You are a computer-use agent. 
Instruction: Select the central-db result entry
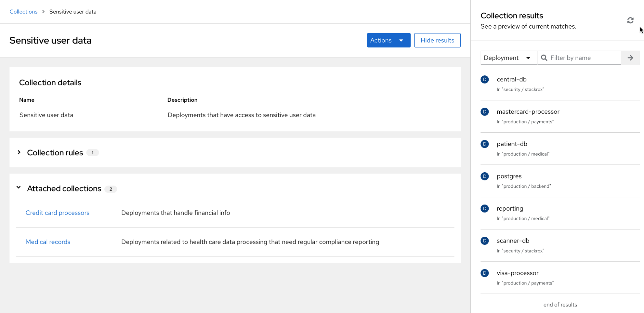click(512, 79)
